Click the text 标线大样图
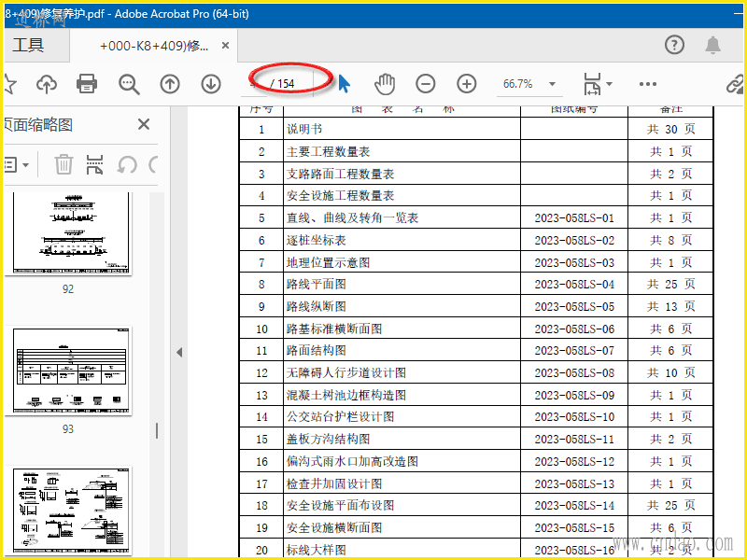 tap(317, 550)
